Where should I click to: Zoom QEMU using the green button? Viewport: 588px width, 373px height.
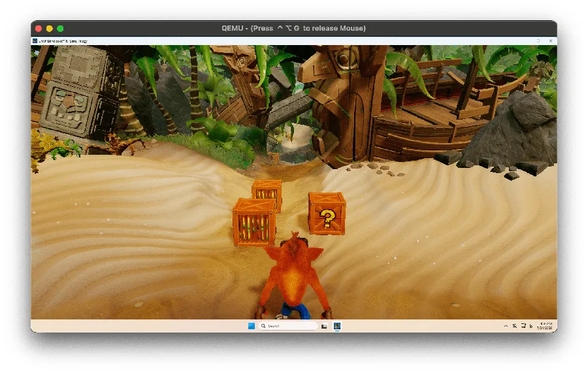60,29
